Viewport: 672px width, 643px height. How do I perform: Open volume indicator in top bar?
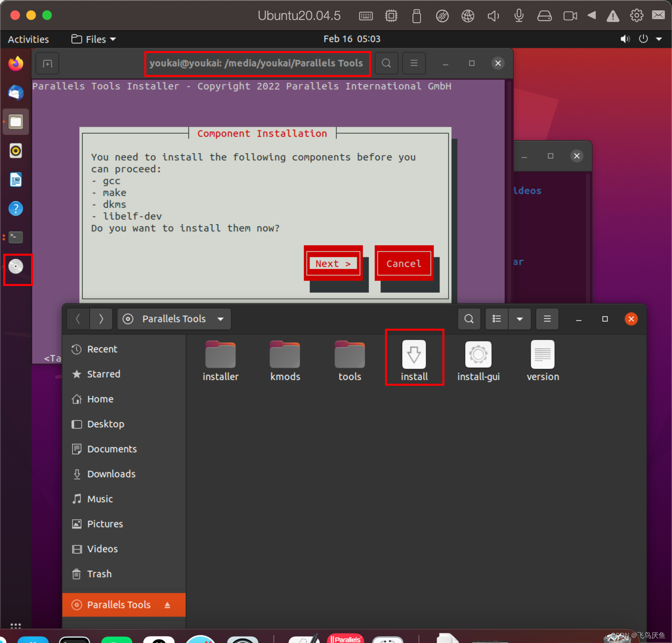(625, 39)
